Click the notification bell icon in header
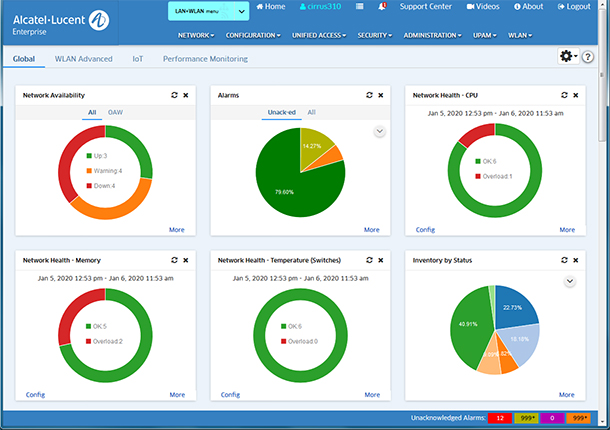This screenshot has width=610, height=430. pyautogui.click(x=384, y=7)
